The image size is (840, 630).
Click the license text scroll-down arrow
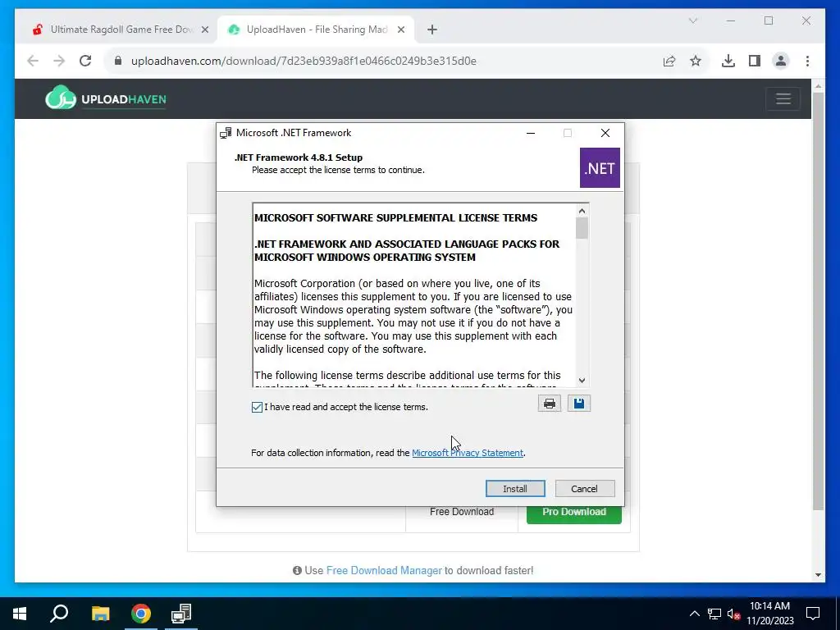[x=582, y=381]
